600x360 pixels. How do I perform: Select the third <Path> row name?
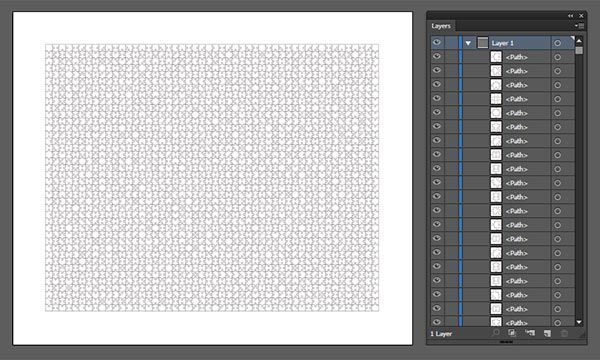click(516, 85)
